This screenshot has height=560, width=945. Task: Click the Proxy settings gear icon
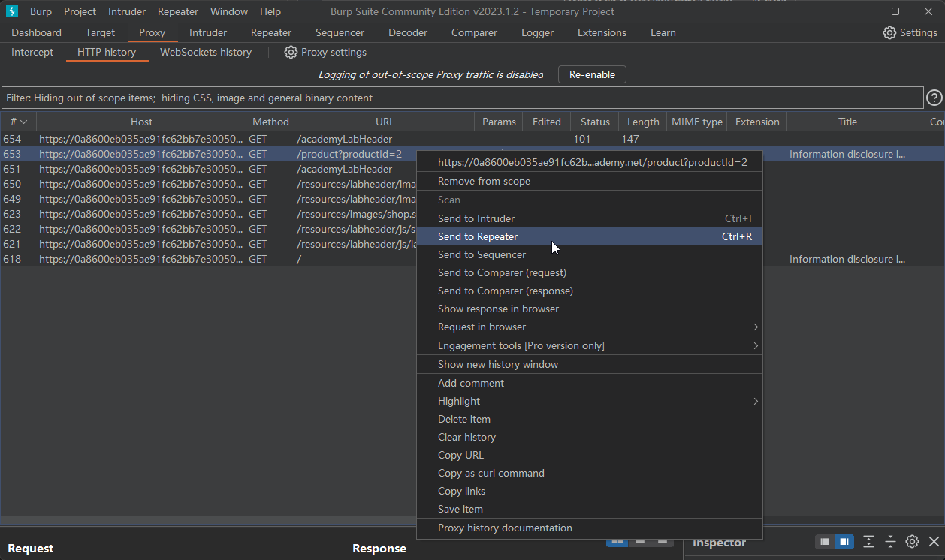291,52
